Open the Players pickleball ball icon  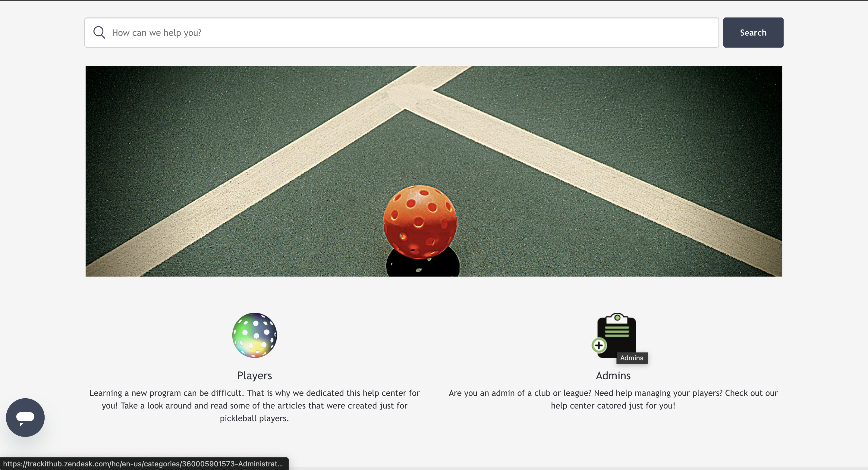click(254, 335)
